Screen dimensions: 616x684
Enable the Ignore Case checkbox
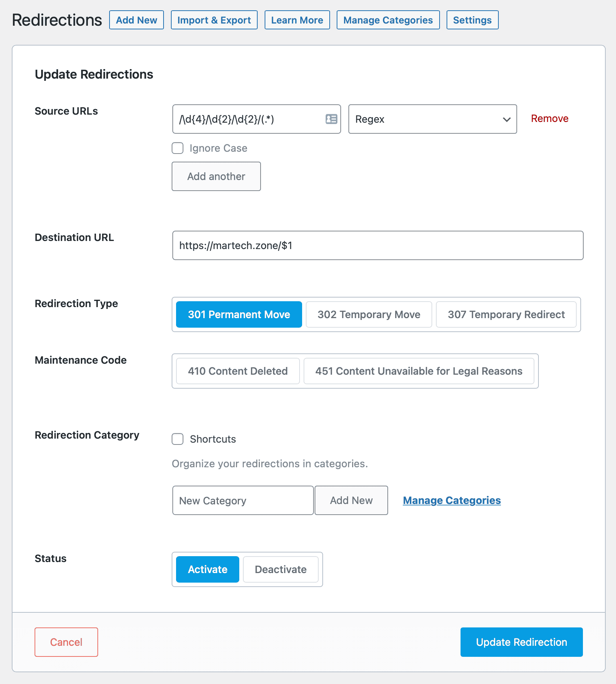click(178, 148)
